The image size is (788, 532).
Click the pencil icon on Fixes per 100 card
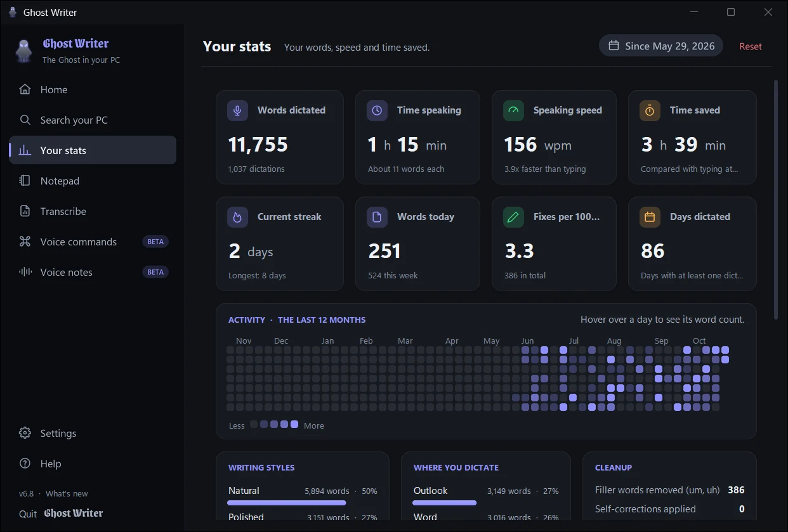513,217
